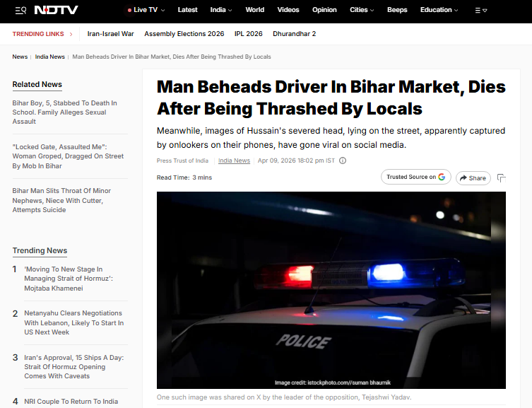This screenshot has width=532, height=408.
Task: Click the red Live TV dot
Action: (x=129, y=10)
